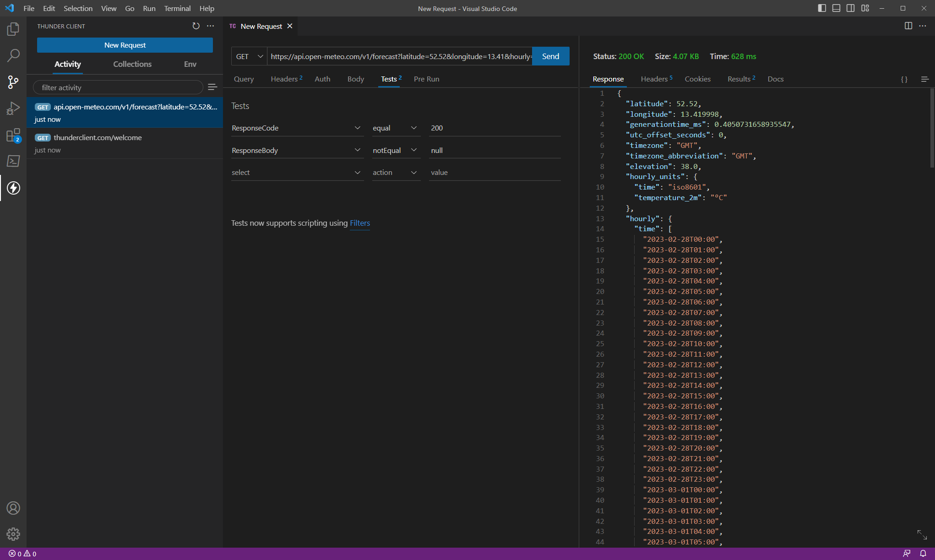Open the Terminal menu
This screenshot has height=560, width=935.
(x=177, y=8)
